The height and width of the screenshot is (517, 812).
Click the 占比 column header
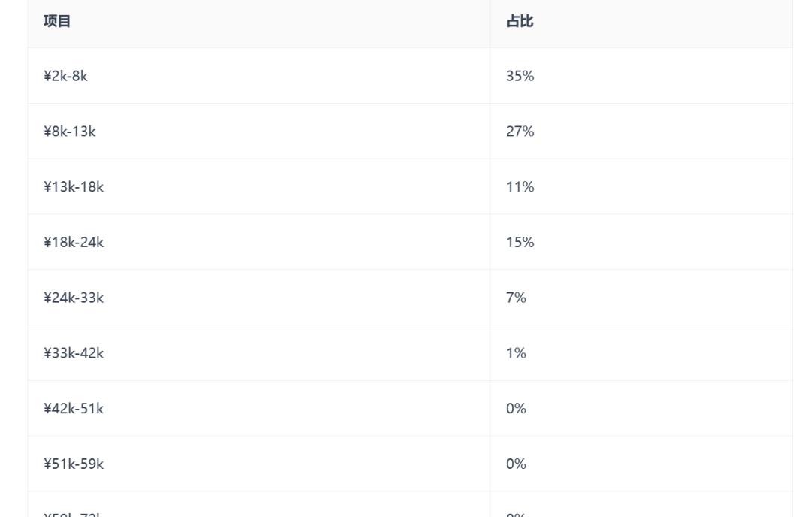(520, 21)
